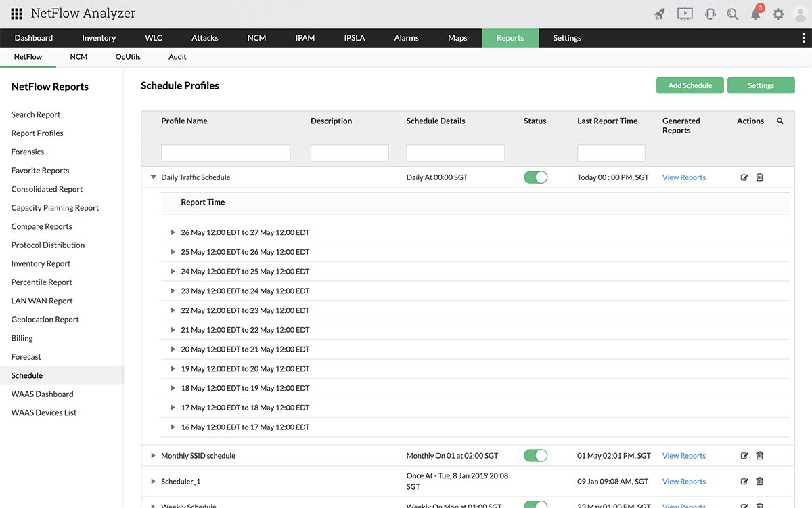Expand the 21 May to 22 May report
This screenshot has height=508, width=812.
(x=173, y=330)
